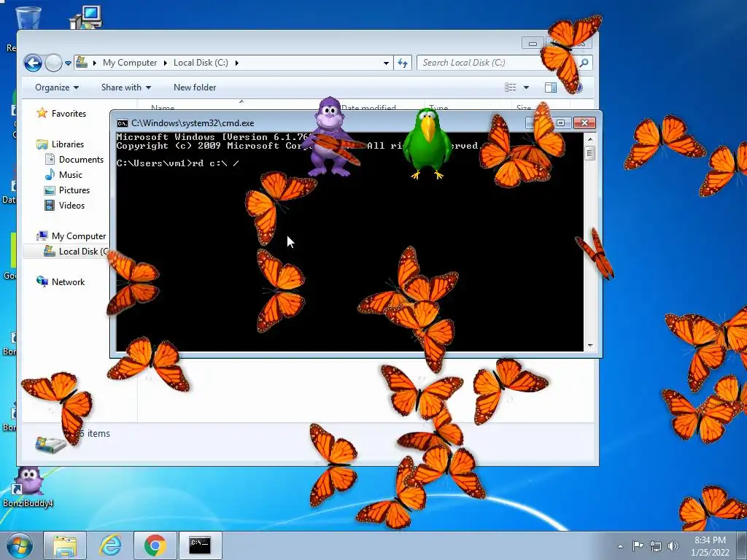Viewport: 747px width, 560px height.
Task: Open the view options dropdown arrow
Action: pyautogui.click(x=527, y=87)
